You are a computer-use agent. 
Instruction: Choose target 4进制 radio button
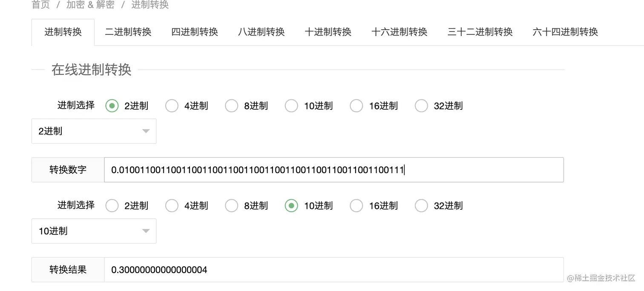[172, 205]
